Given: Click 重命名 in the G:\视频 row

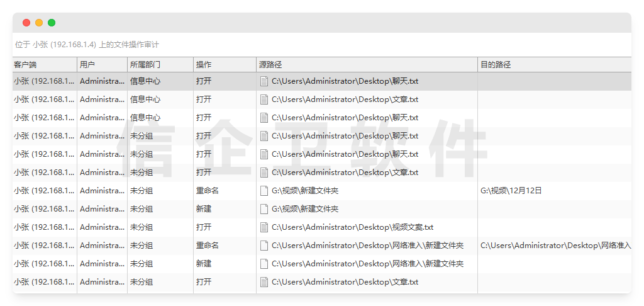Looking at the screenshot, I should [207, 191].
